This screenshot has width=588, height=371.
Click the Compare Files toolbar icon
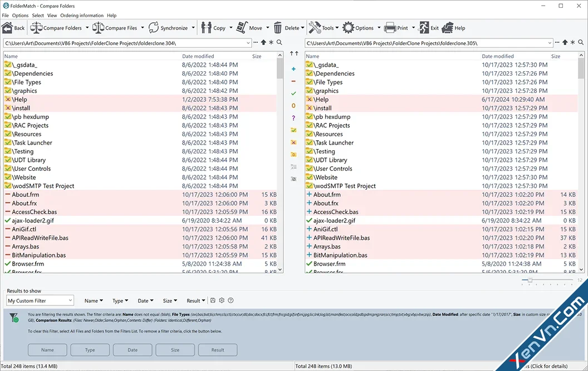pyautogui.click(x=98, y=28)
